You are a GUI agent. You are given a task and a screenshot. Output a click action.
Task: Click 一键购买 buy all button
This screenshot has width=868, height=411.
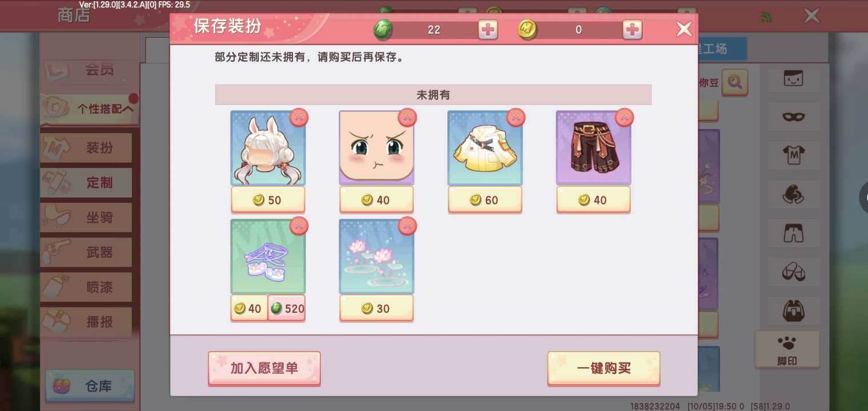604,368
